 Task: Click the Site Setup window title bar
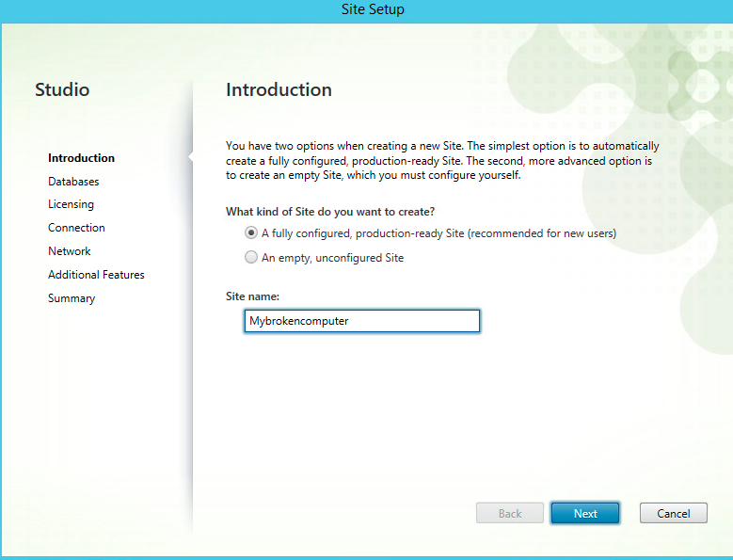366,10
